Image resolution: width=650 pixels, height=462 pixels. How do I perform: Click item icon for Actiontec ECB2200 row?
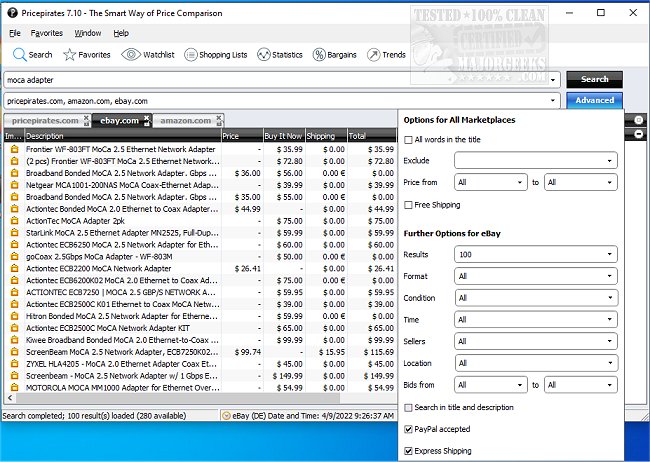point(15,268)
